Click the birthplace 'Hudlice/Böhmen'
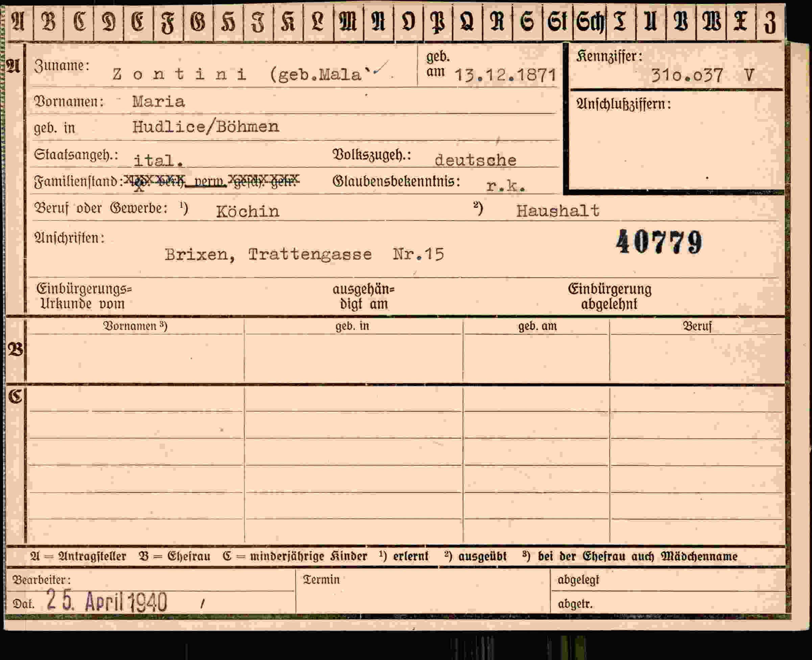 tap(206, 126)
